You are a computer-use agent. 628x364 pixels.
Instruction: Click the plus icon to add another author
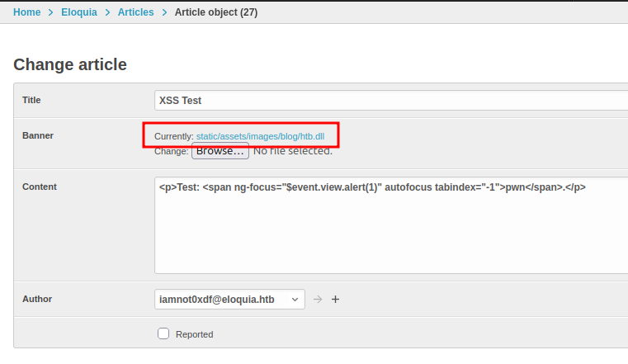(335, 299)
